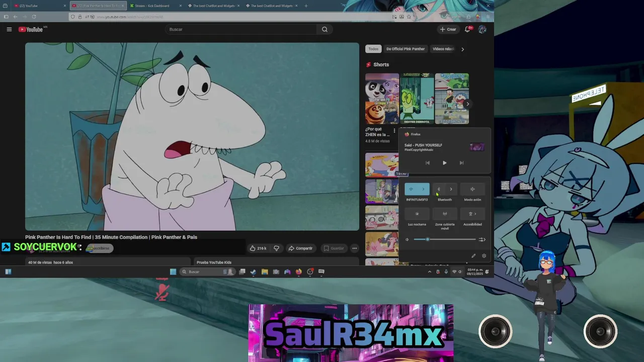Like the video with 216 k likes
This screenshot has width=644, height=362.
[258, 248]
